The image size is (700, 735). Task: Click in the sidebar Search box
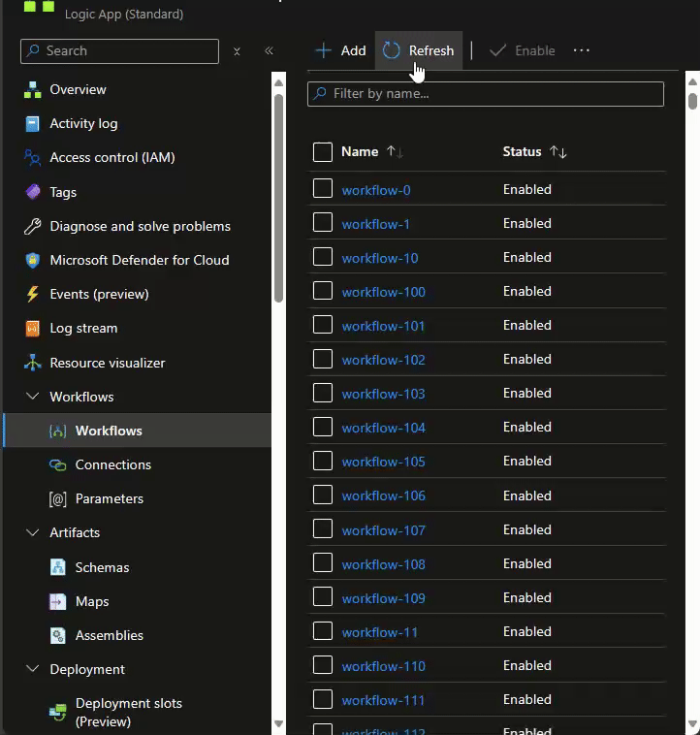(119, 51)
